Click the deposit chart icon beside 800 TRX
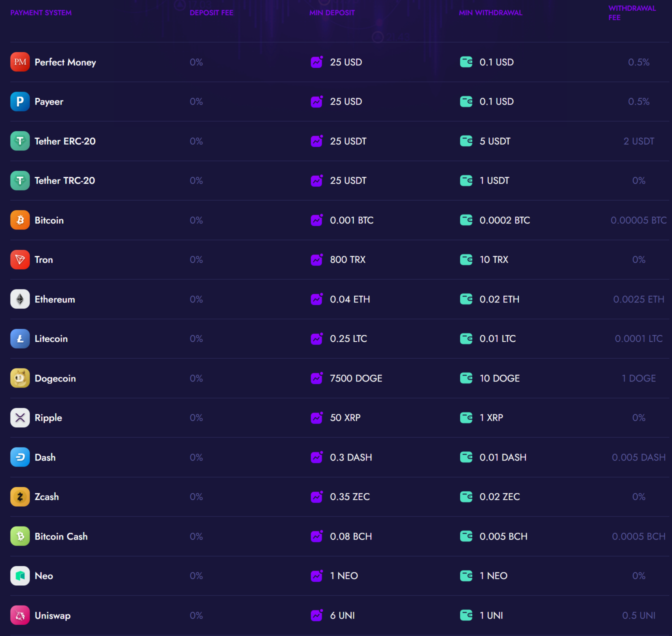The image size is (672, 636). (x=317, y=259)
